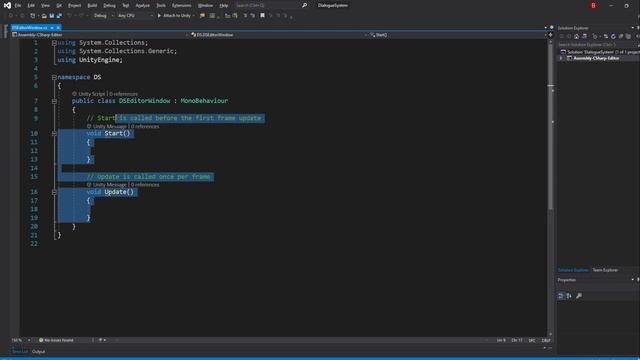Click the Save All toolbar icon
640x360 pixels.
(59, 16)
